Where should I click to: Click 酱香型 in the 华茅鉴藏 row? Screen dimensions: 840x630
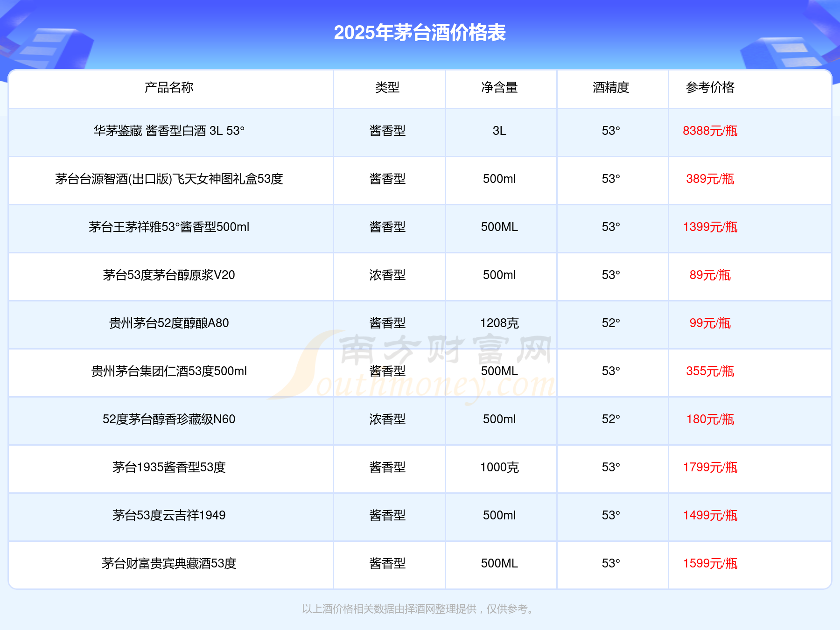point(387,131)
